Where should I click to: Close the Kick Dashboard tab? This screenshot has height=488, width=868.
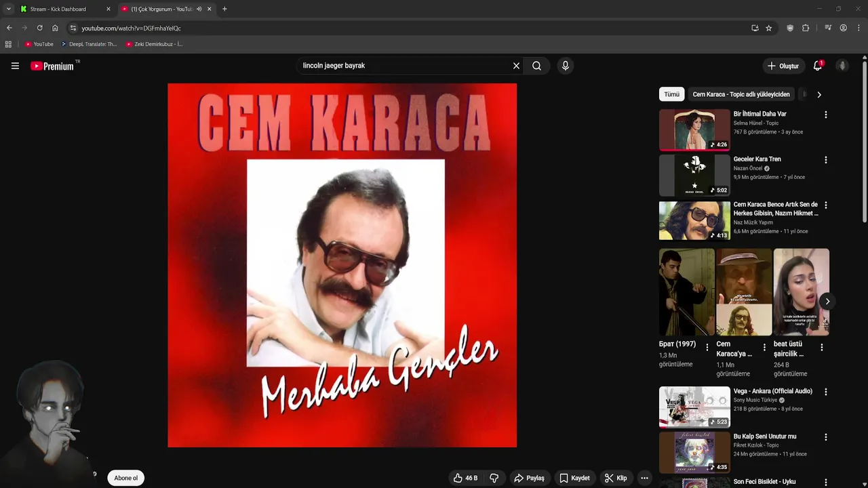[108, 9]
